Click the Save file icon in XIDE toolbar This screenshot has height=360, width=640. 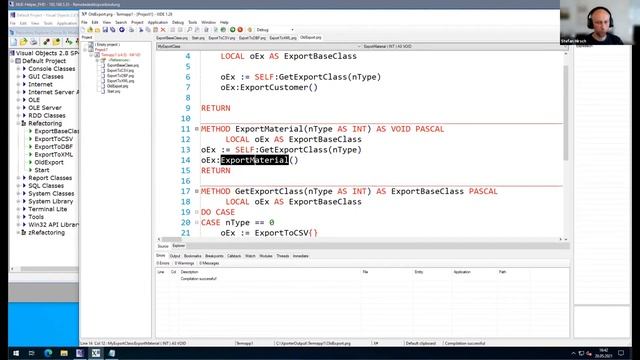coord(105,30)
